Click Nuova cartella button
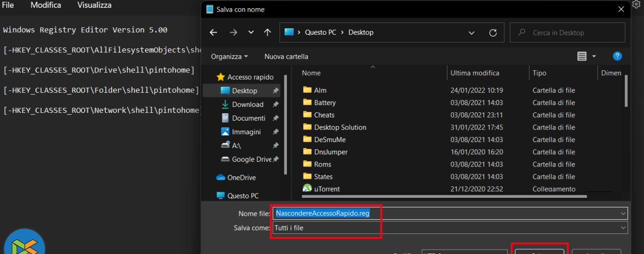The height and width of the screenshot is (254, 644). [x=286, y=57]
